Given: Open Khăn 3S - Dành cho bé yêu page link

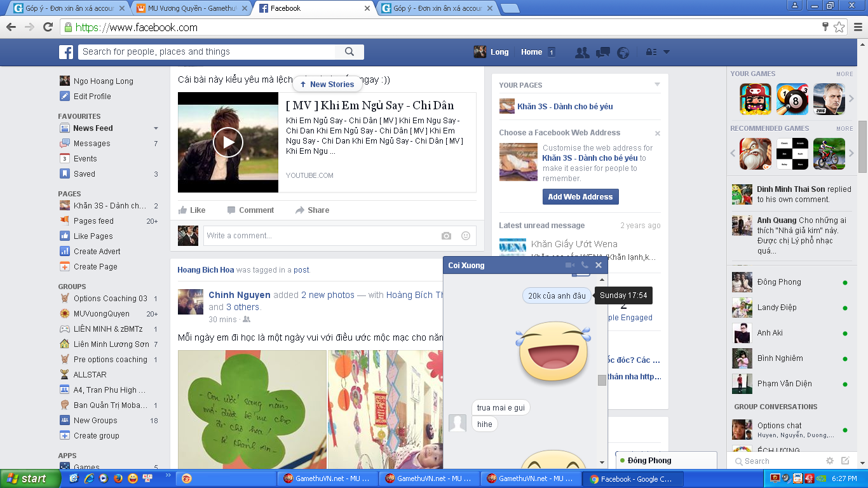Looking at the screenshot, I should click(x=565, y=107).
